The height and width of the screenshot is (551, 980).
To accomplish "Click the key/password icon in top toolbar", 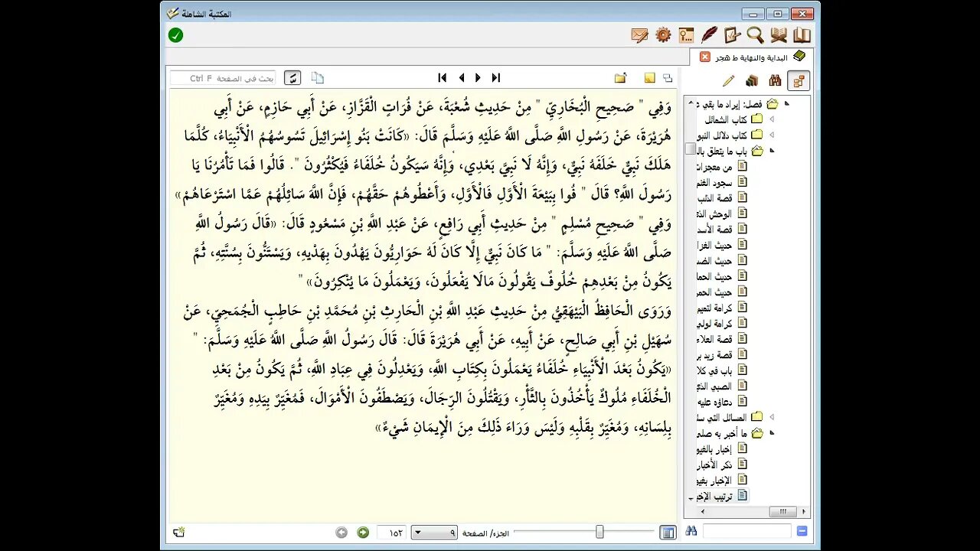I will click(686, 35).
